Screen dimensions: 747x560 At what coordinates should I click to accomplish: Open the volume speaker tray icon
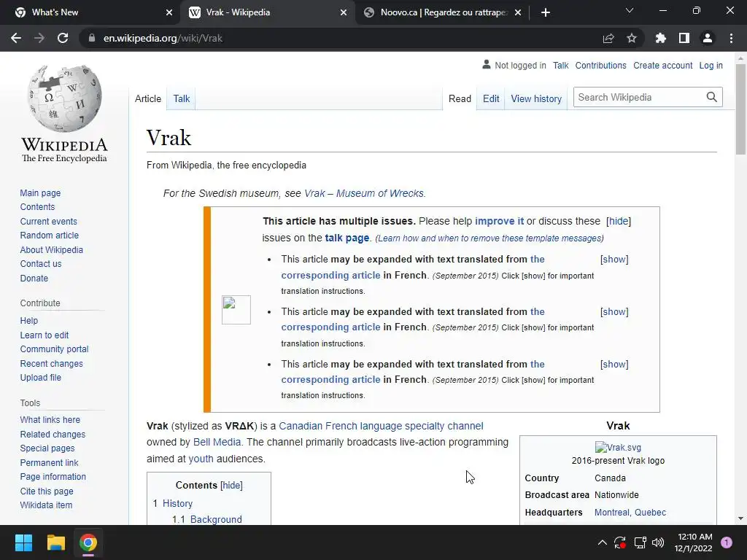point(658,542)
